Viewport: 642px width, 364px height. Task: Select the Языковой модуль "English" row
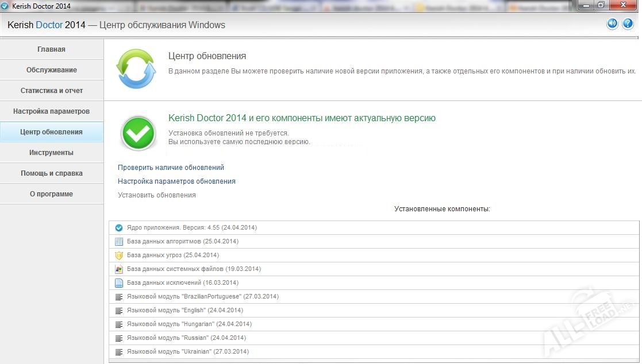coord(166,310)
